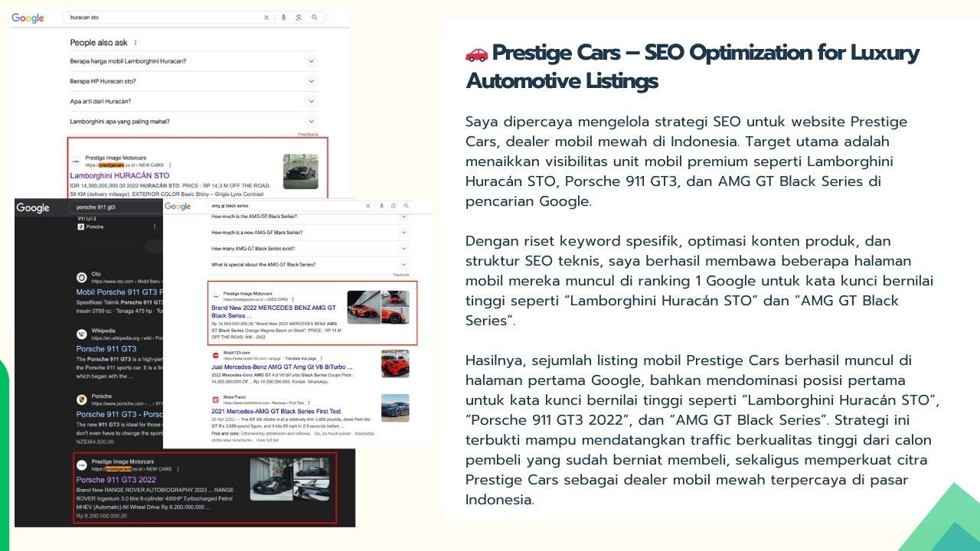Click the red car emoji in the slide heading

(476, 54)
